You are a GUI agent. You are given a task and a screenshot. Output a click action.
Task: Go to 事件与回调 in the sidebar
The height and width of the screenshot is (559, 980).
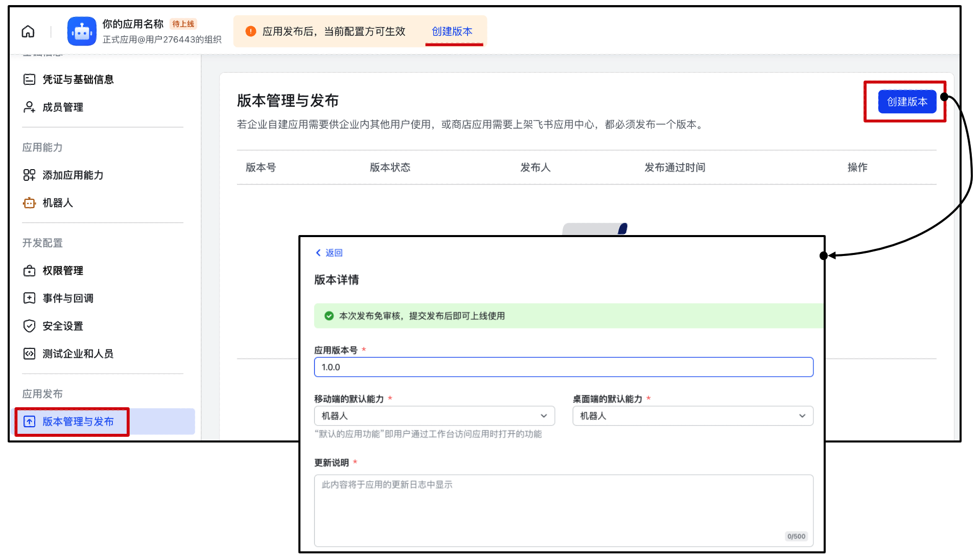(x=68, y=298)
